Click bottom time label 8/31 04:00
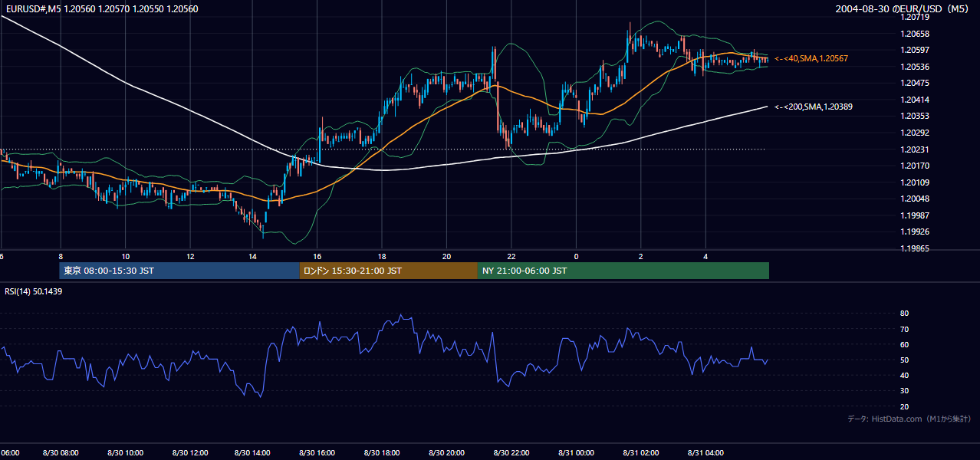The height and width of the screenshot is (460, 980). (705, 453)
